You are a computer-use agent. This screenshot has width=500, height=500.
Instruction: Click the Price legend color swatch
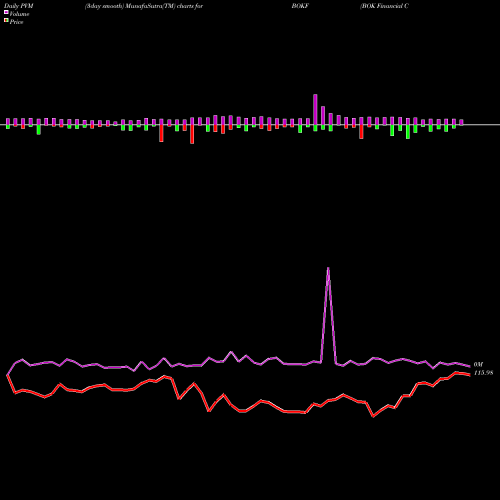(x=6, y=20)
